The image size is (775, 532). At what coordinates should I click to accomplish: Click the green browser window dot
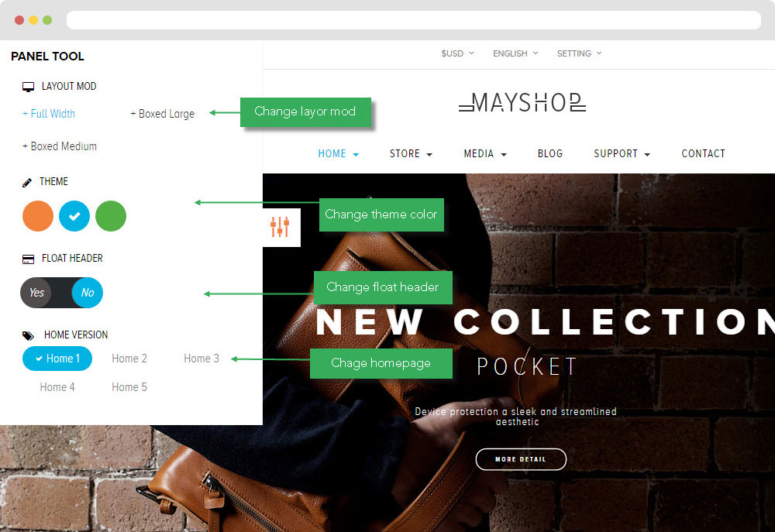coord(47,20)
